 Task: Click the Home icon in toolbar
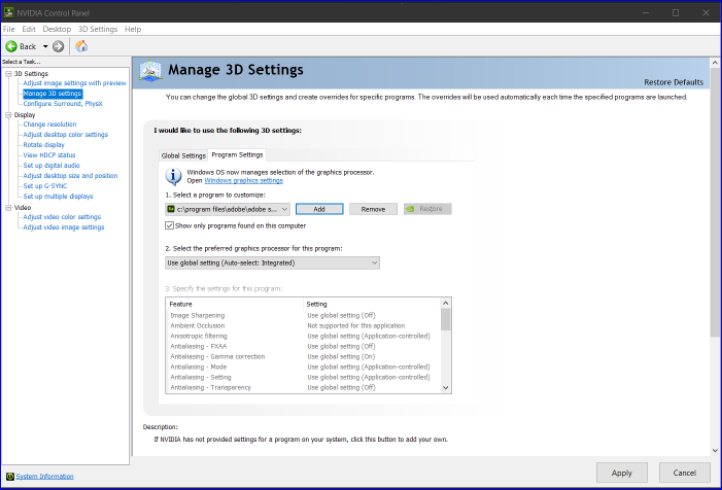tap(82, 46)
